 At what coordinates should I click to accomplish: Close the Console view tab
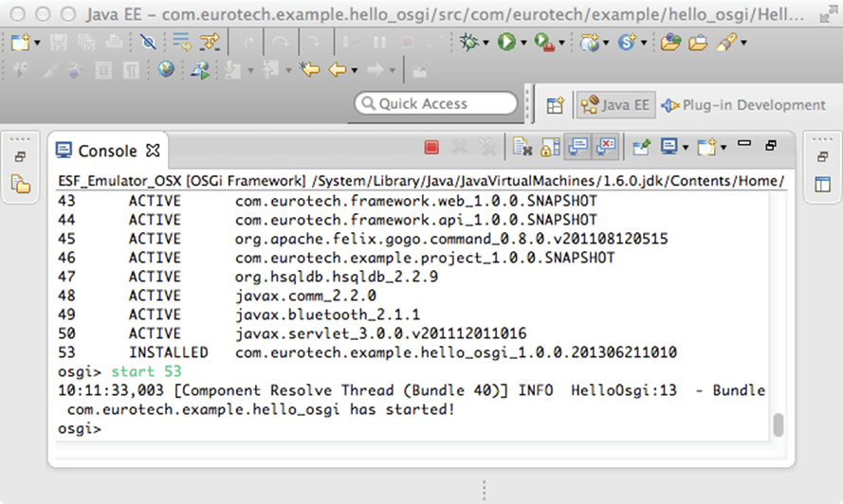154,151
